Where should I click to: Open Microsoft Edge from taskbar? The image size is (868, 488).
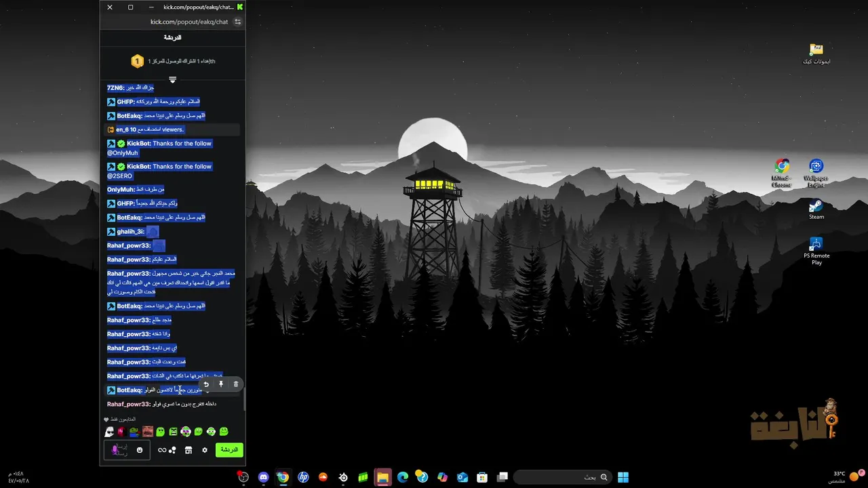pos(403,477)
